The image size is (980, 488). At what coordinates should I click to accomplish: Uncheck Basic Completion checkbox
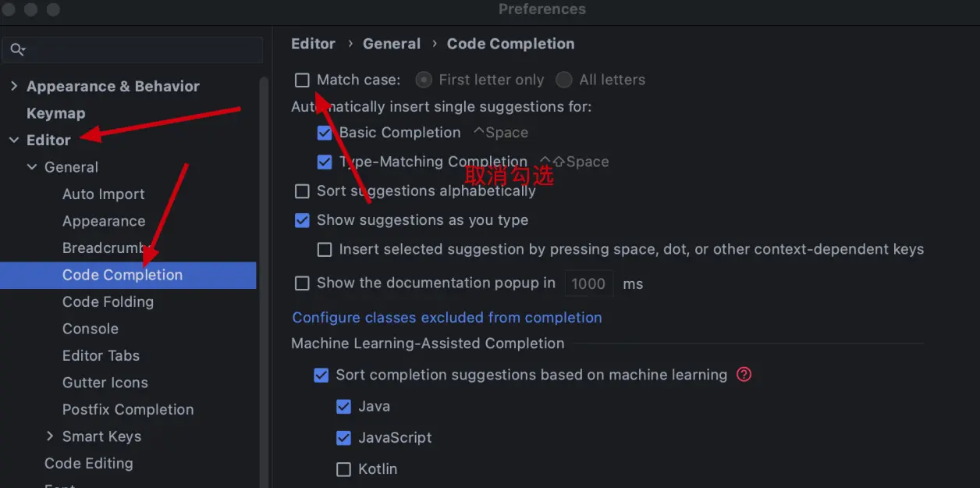(x=325, y=133)
